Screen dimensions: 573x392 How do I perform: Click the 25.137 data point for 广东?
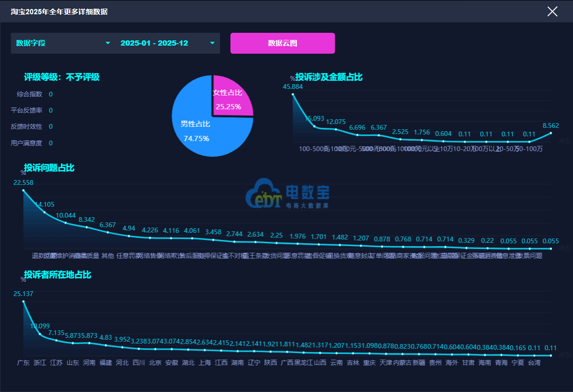click(23, 302)
